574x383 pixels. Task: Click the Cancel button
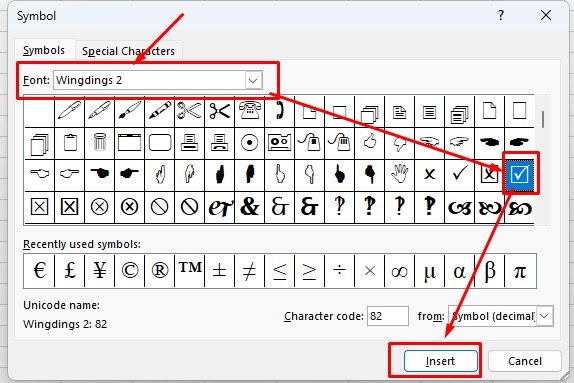(x=525, y=361)
